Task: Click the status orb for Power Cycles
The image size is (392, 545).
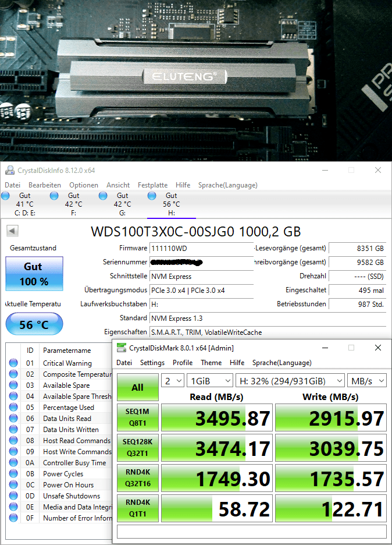Action: point(13,473)
